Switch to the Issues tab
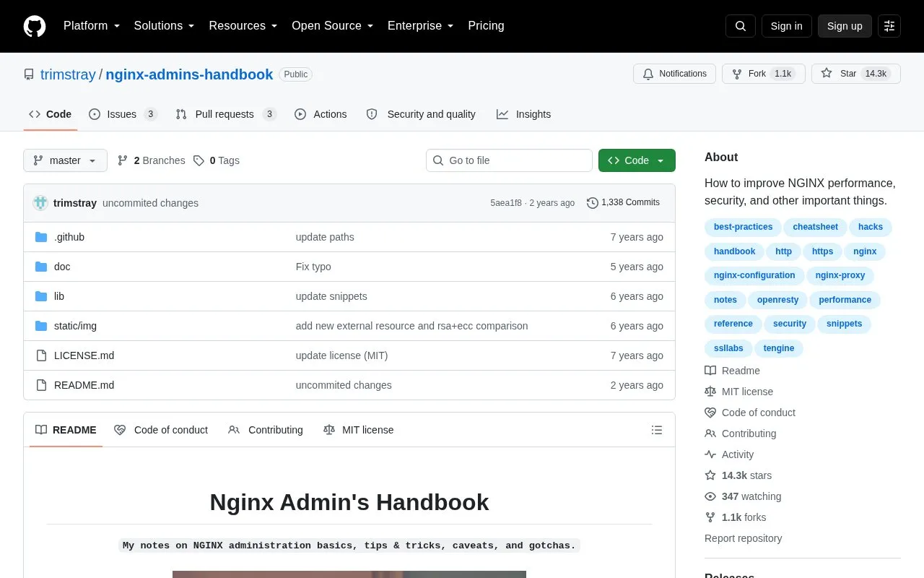Image resolution: width=924 pixels, height=578 pixels. 123,114
